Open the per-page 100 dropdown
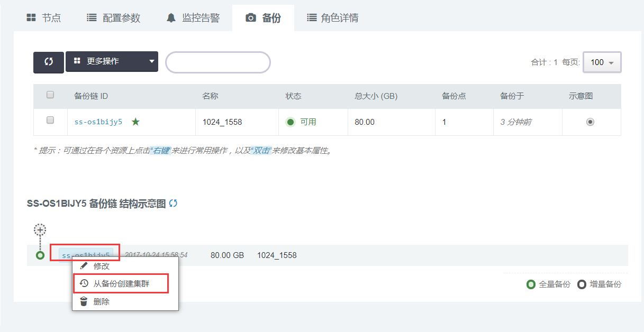The image size is (644, 332). [602, 62]
